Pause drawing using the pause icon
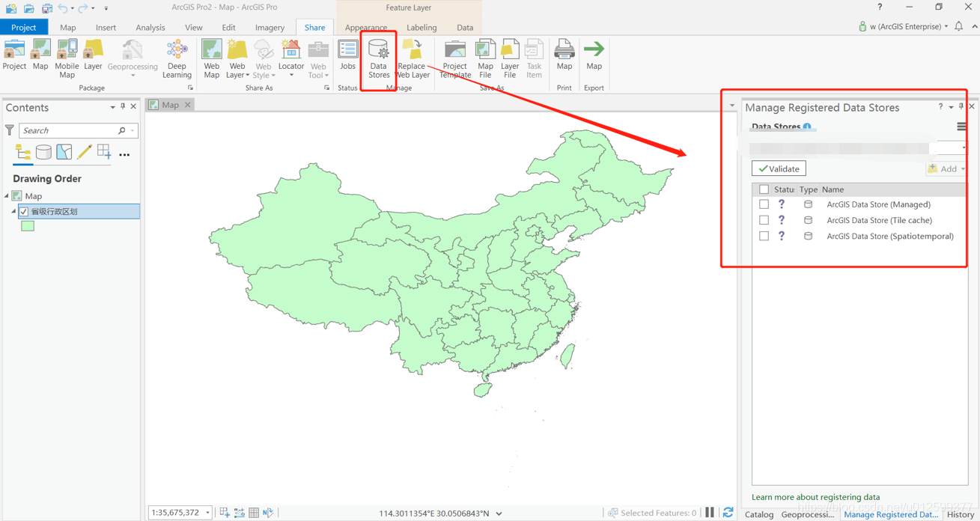This screenshot has width=980, height=521. tap(710, 513)
